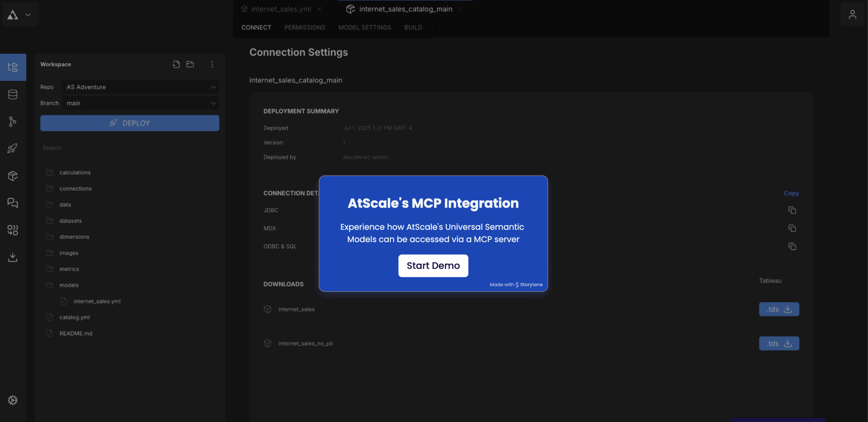Click the DEPLOY button

(x=130, y=123)
